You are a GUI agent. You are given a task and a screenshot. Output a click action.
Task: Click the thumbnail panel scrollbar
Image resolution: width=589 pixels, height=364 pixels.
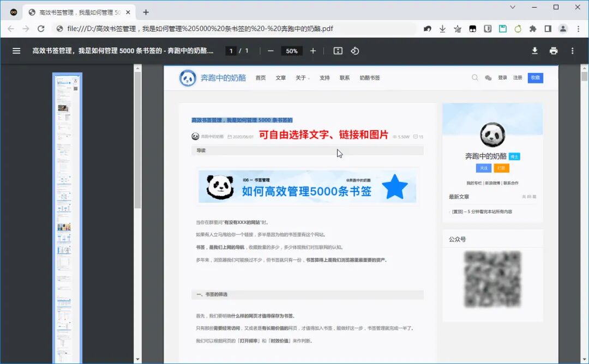point(137,139)
